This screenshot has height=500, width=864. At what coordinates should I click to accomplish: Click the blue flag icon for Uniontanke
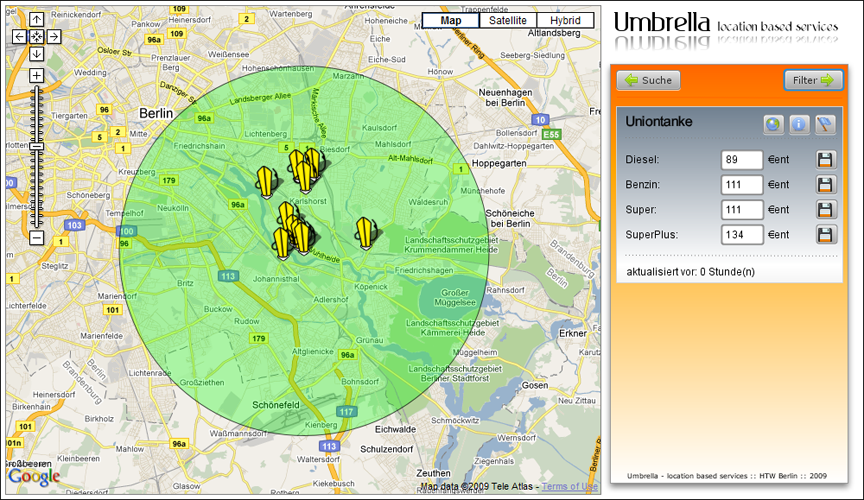point(825,124)
